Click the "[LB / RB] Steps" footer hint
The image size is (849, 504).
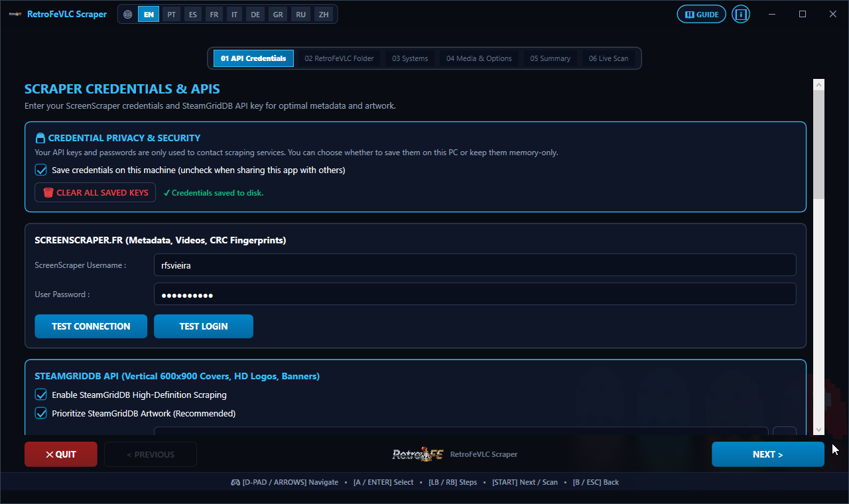(452, 482)
